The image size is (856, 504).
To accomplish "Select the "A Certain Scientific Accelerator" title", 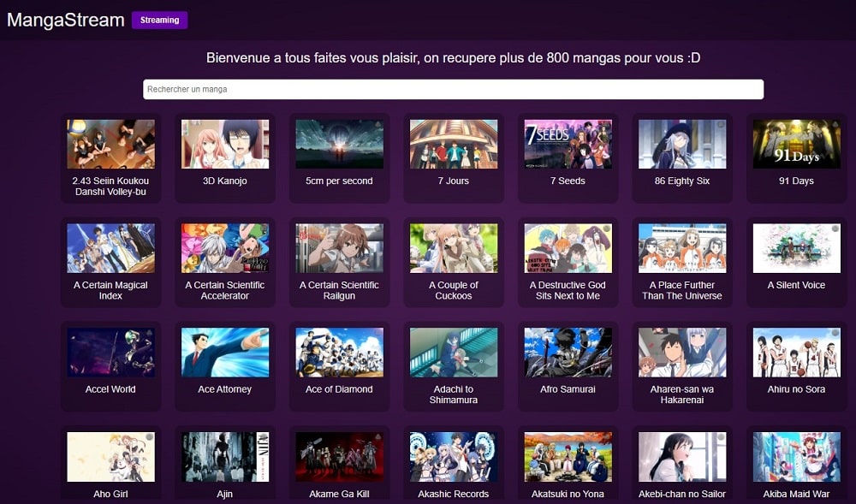I will [x=225, y=290].
